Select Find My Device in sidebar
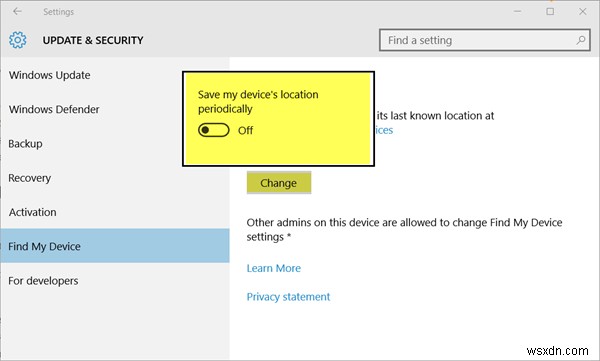 tap(115, 246)
